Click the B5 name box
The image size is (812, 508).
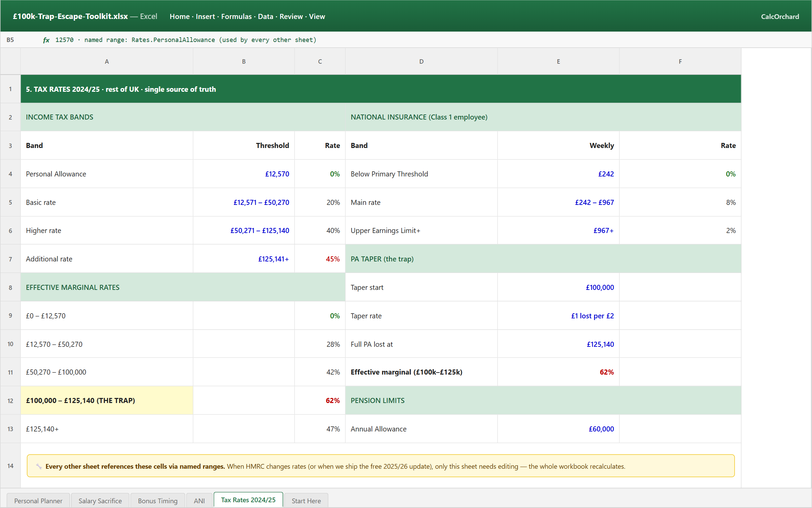tap(10, 40)
